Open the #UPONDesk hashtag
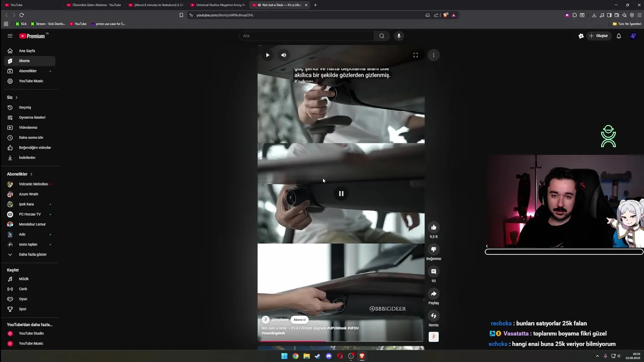The image size is (644, 362). [337, 328]
